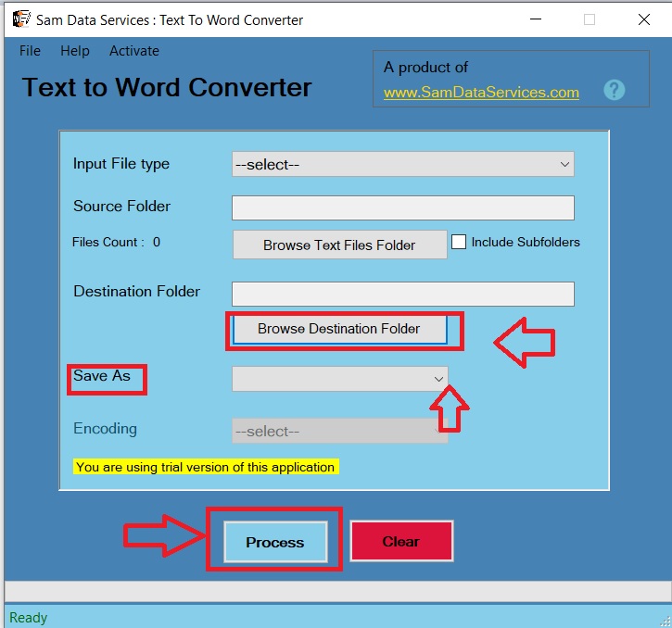
Task: Close the Text To Word Converter window
Action: tap(643, 19)
